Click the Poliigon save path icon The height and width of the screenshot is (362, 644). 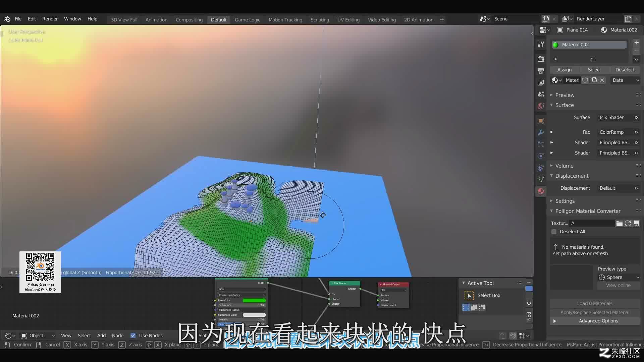636,223
